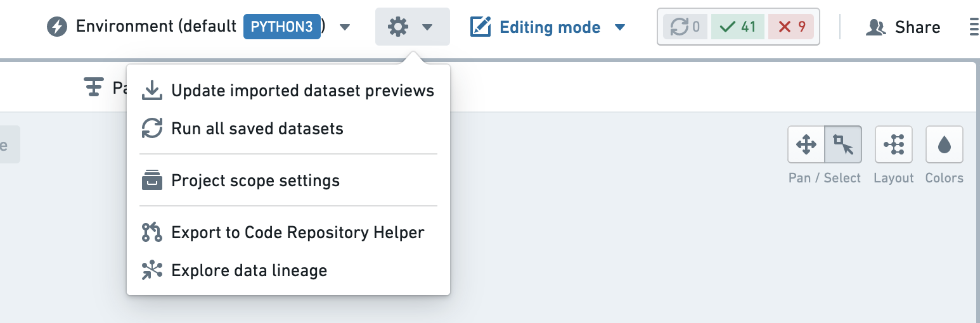Show the 41 successful datasets status
Viewport: 980px width, 323px height.
[738, 27]
